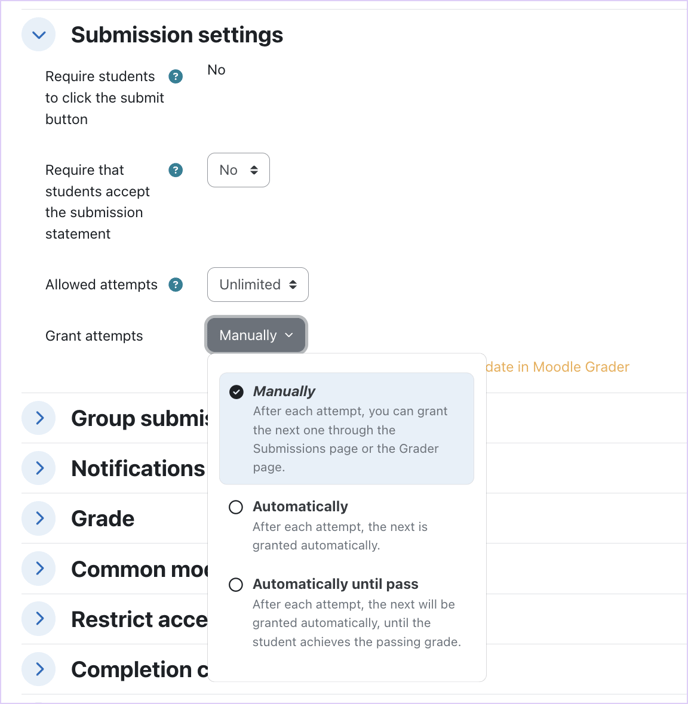Image resolution: width=688 pixels, height=704 pixels.
Task: Select the Automatically radio option
Action: tap(236, 507)
